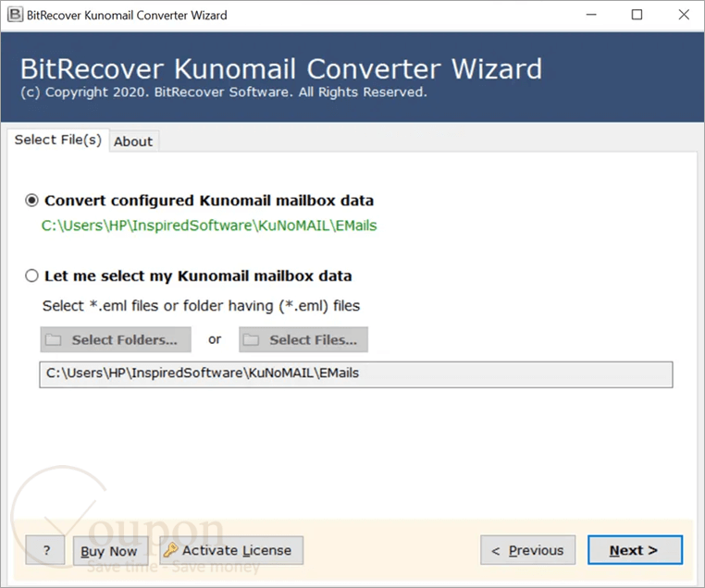Click the green KuNoMAIL EMails path text

coord(209,226)
